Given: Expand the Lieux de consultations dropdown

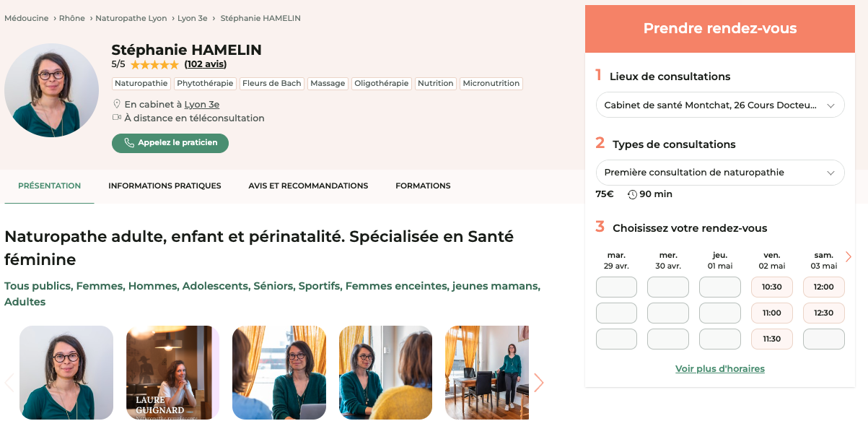Looking at the screenshot, I should pyautogui.click(x=719, y=105).
